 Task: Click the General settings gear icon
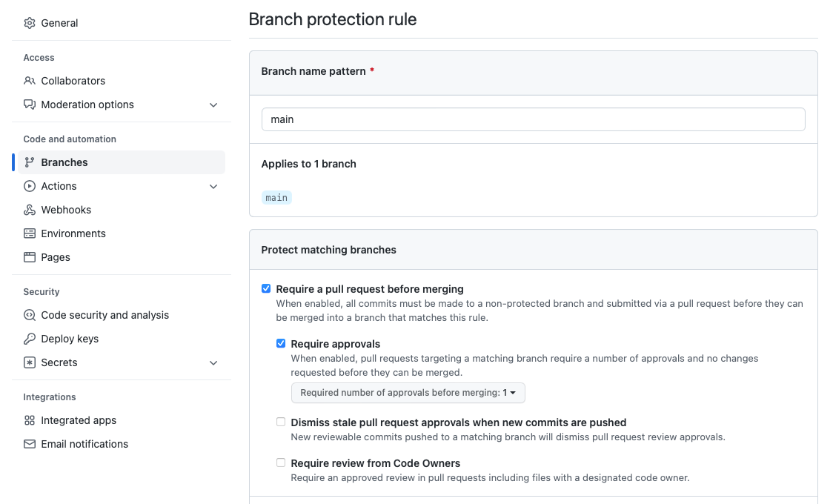[x=29, y=23]
